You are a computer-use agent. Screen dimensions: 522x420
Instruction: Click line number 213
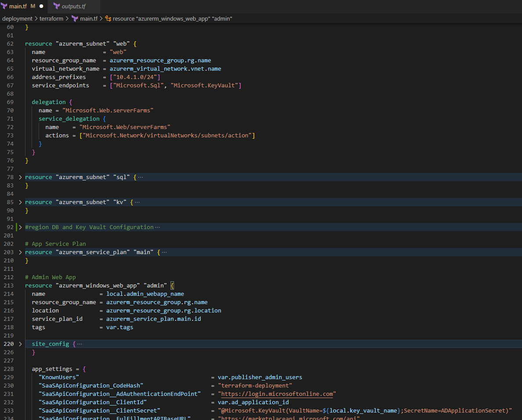click(9, 285)
